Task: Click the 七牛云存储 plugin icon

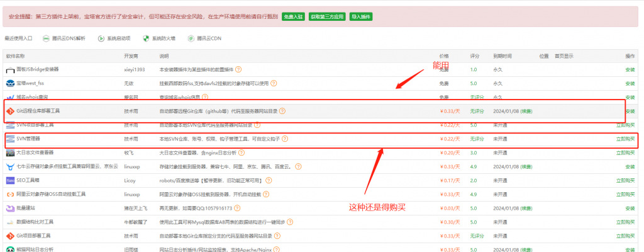Action: pyautogui.click(x=10, y=166)
